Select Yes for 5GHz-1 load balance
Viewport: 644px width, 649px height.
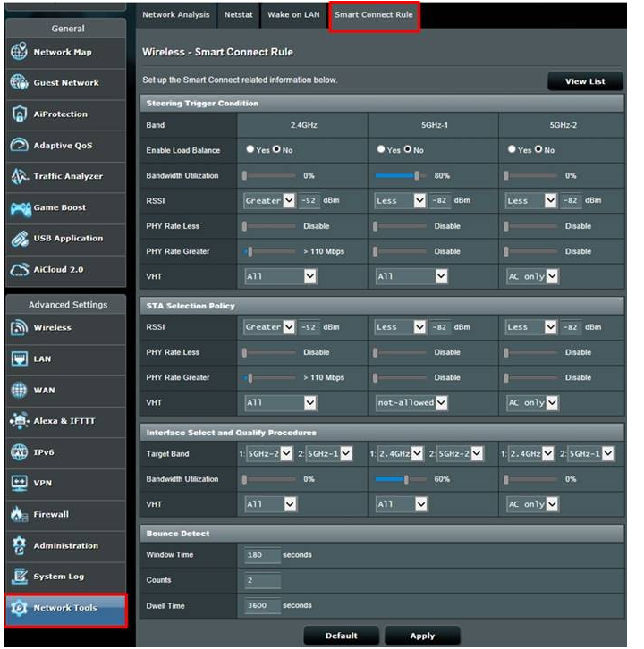[381, 149]
